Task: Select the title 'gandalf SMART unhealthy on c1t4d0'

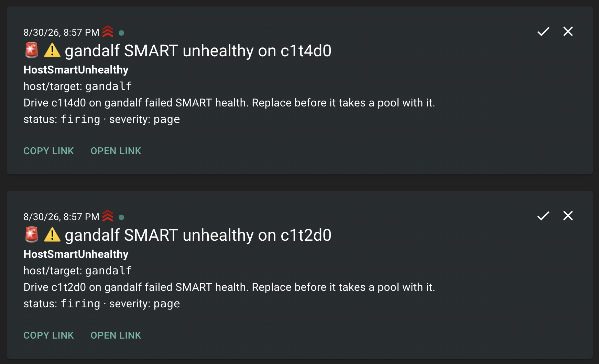Action: pos(198,51)
